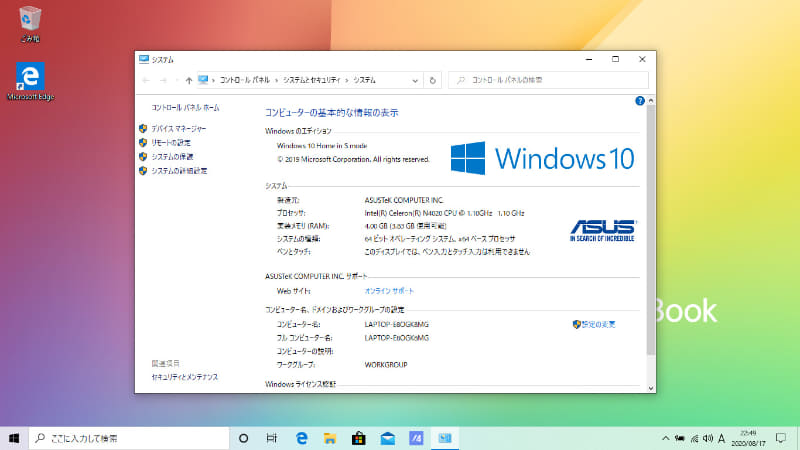Open Microsoft Store from the taskbar
The image size is (800, 450).
point(359,438)
